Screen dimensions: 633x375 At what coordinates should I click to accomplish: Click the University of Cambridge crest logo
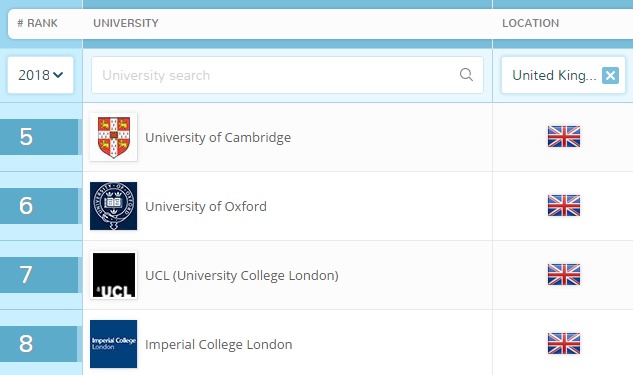[113, 137]
